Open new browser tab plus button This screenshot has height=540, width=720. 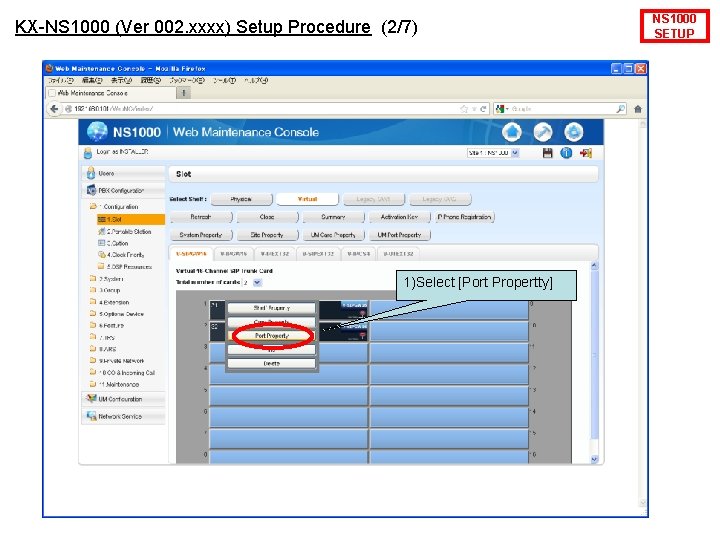[x=184, y=93]
